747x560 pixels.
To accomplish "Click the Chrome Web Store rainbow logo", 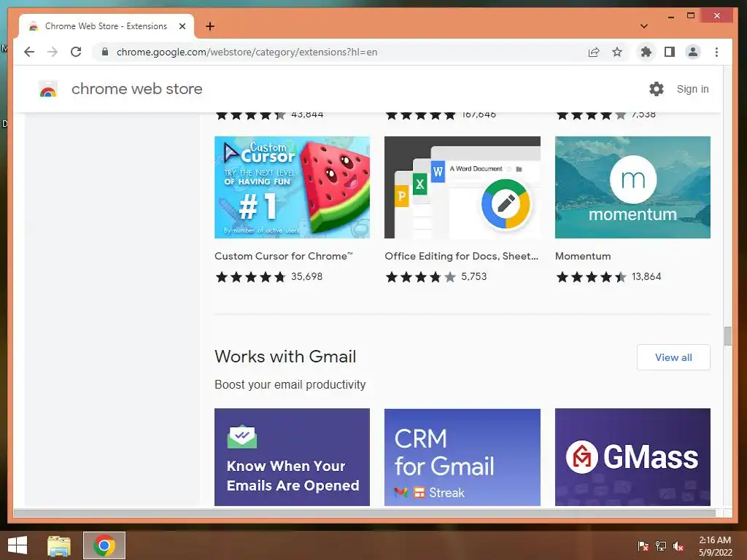I will click(48, 89).
